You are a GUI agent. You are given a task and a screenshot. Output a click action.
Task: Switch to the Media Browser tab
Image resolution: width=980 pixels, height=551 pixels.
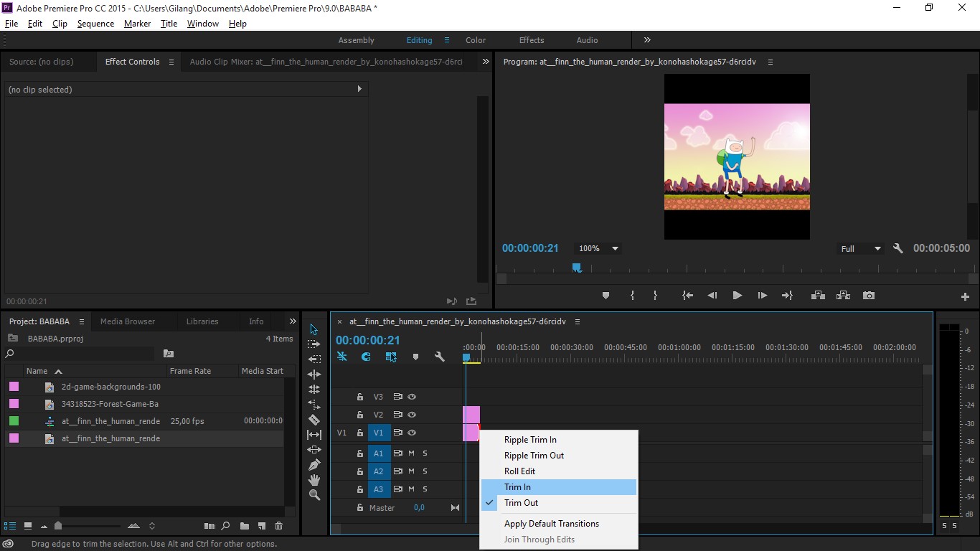[x=128, y=321]
